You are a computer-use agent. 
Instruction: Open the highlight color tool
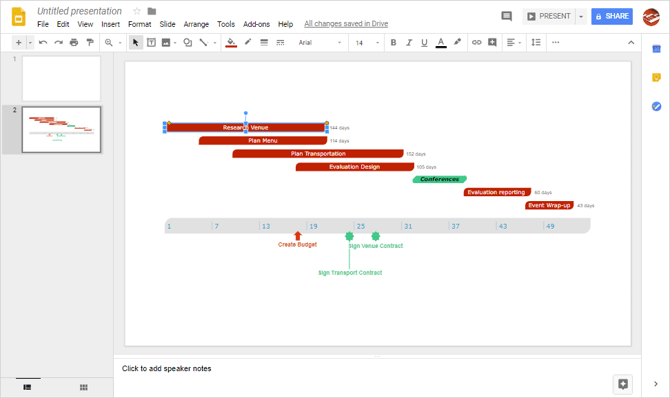[457, 42]
